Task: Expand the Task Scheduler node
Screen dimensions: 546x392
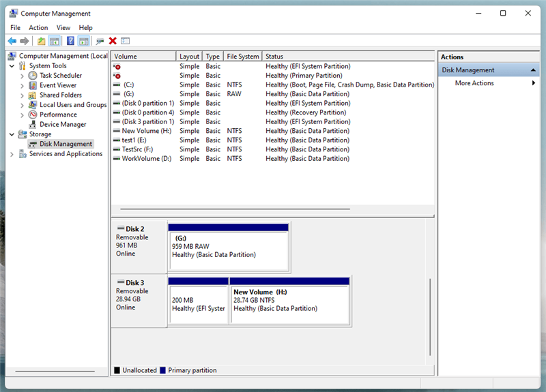Action: (22, 76)
